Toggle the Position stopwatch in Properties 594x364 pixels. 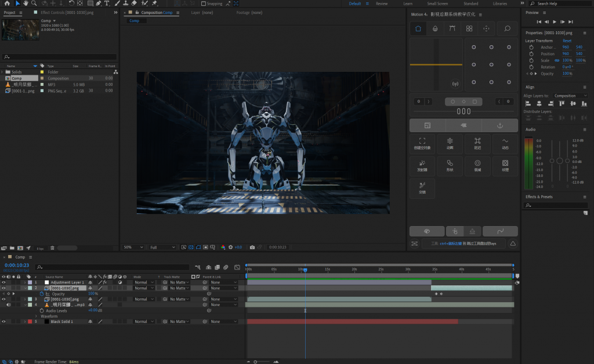point(531,54)
